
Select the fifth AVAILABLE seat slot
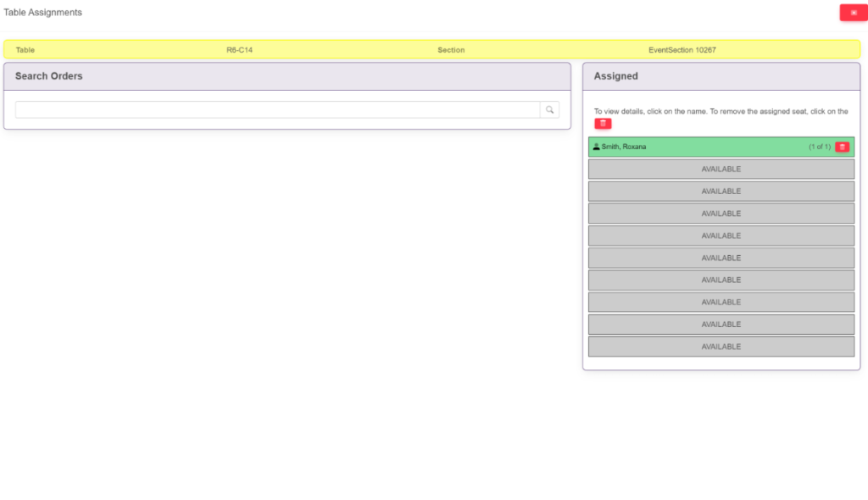(x=721, y=258)
